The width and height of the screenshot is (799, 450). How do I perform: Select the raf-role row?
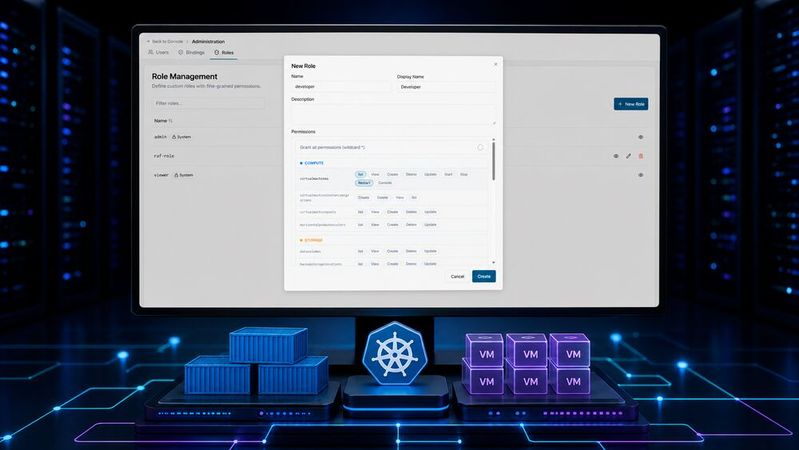coord(398,156)
